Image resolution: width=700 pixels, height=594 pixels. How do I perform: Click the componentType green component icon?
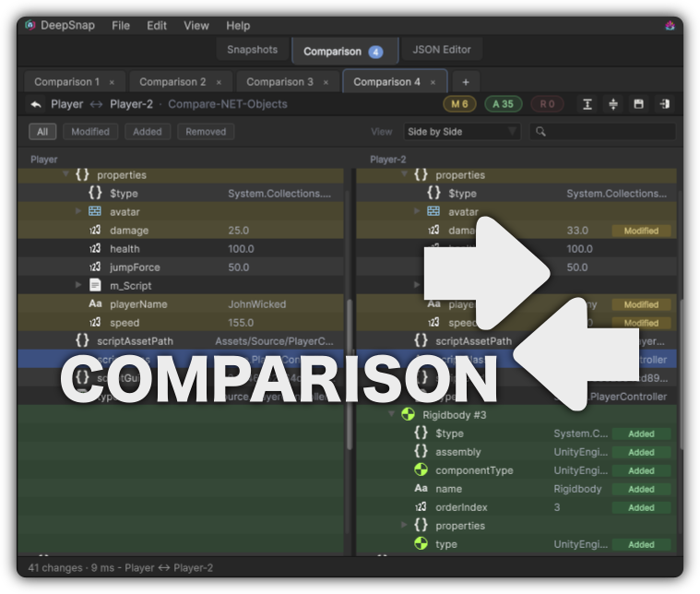click(421, 469)
